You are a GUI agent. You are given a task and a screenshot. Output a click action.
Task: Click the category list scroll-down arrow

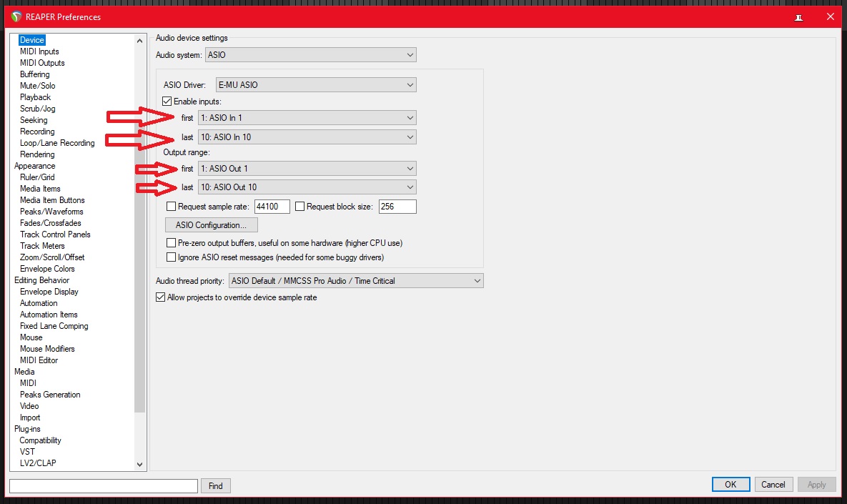(x=140, y=464)
